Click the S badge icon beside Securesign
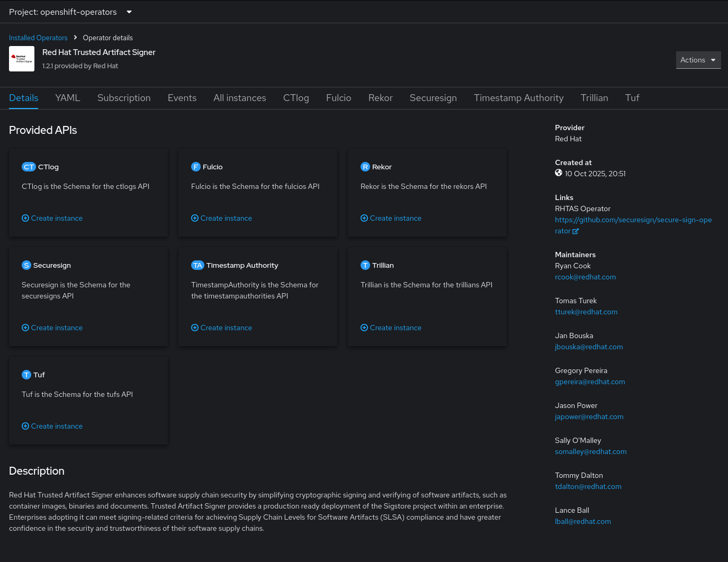The height and width of the screenshot is (562, 728). tap(26, 265)
